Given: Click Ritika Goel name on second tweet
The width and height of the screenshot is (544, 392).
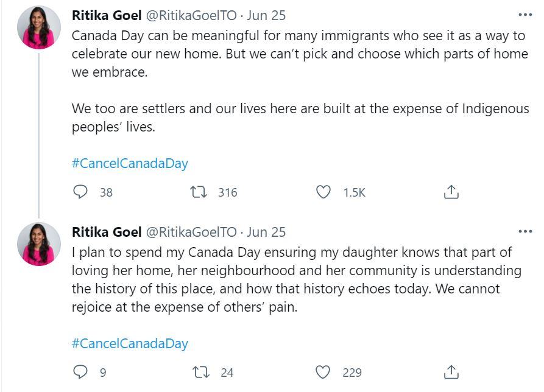Looking at the screenshot, I should [107, 232].
